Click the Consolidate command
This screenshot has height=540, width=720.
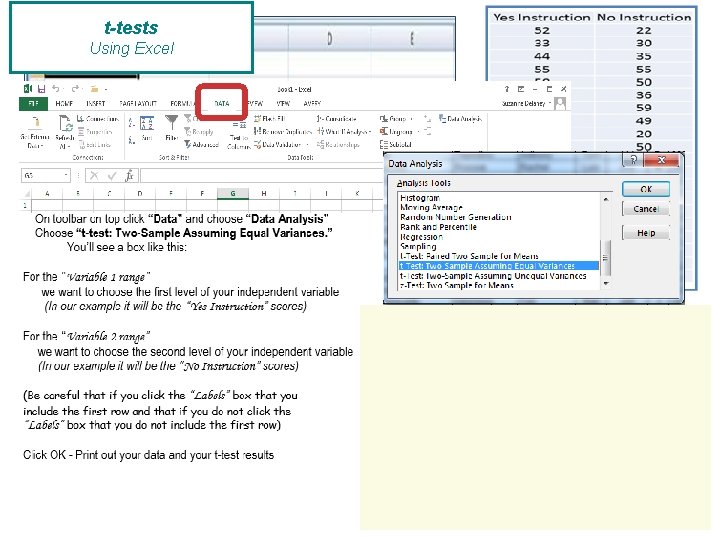coord(337,119)
